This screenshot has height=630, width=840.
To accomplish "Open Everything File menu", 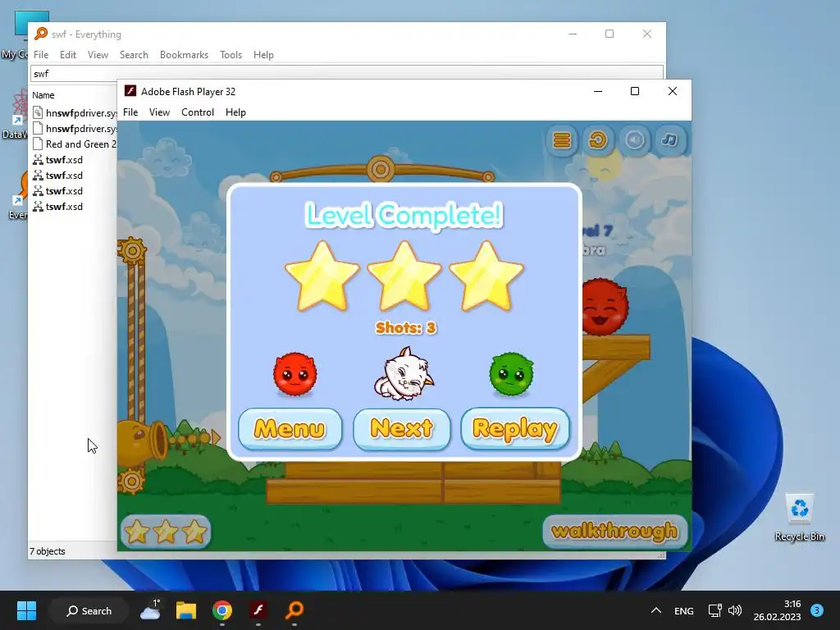I will (x=41, y=55).
